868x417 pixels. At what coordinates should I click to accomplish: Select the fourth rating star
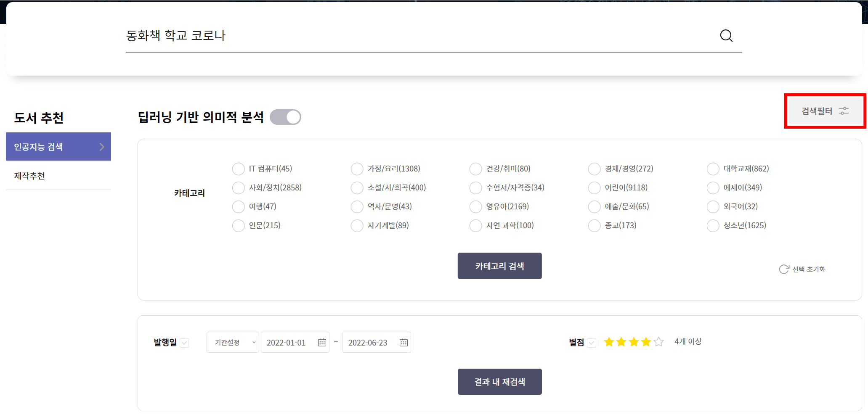click(646, 342)
